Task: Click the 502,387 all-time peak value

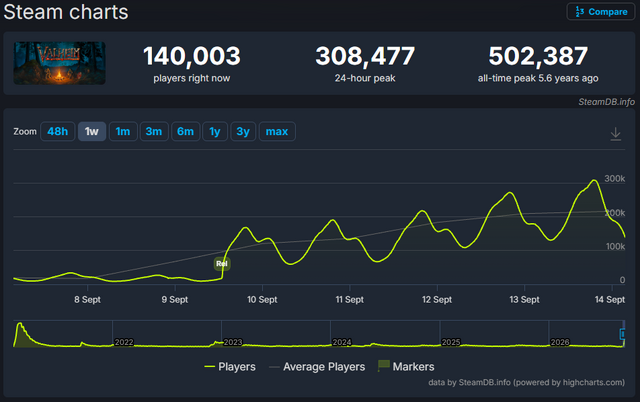Action: point(538,56)
